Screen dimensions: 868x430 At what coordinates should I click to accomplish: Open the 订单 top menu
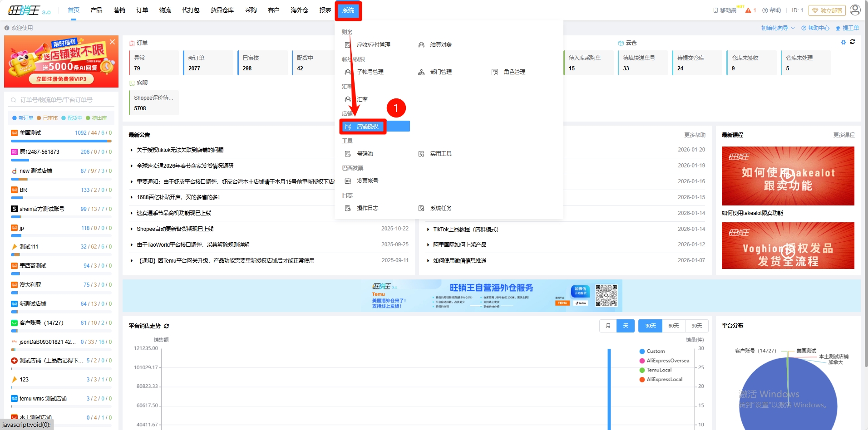point(142,10)
